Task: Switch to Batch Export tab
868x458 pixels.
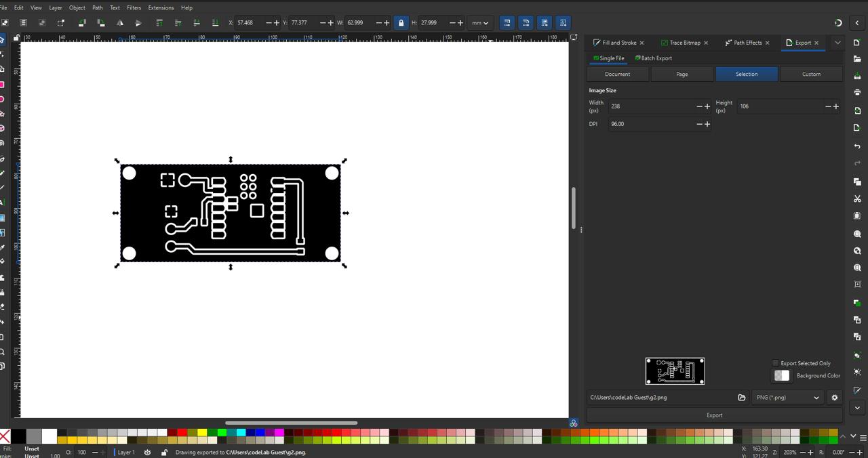Action: 654,58
